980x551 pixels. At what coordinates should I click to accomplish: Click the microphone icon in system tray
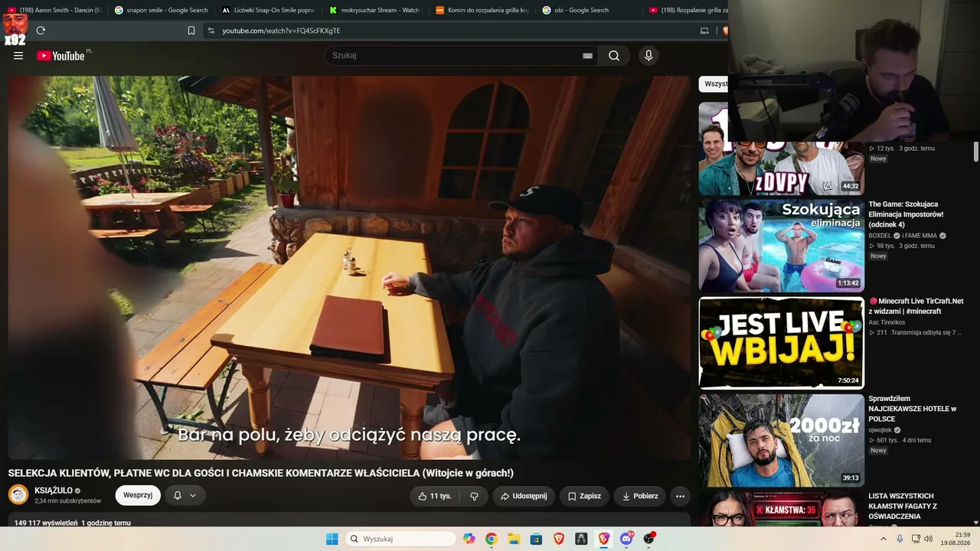[x=900, y=539]
